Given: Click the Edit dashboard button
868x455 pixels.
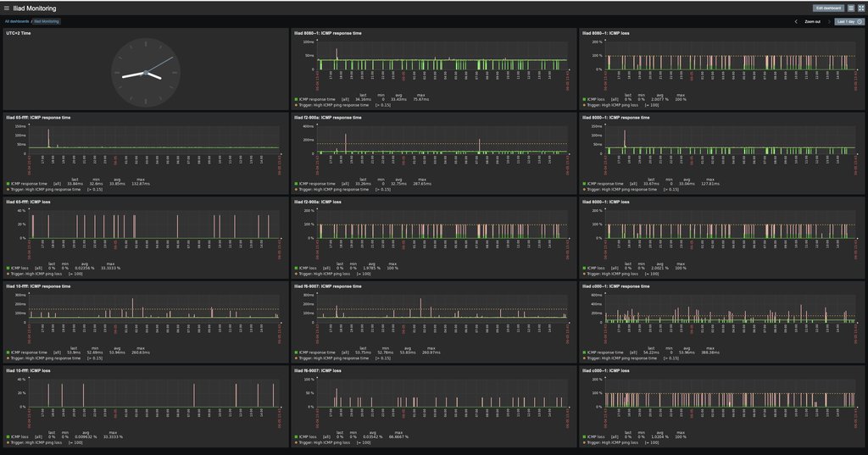Looking at the screenshot, I should 828,8.
